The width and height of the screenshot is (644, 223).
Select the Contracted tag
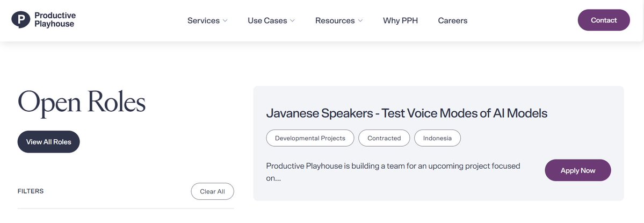pyautogui.click(x=384, y=138)
